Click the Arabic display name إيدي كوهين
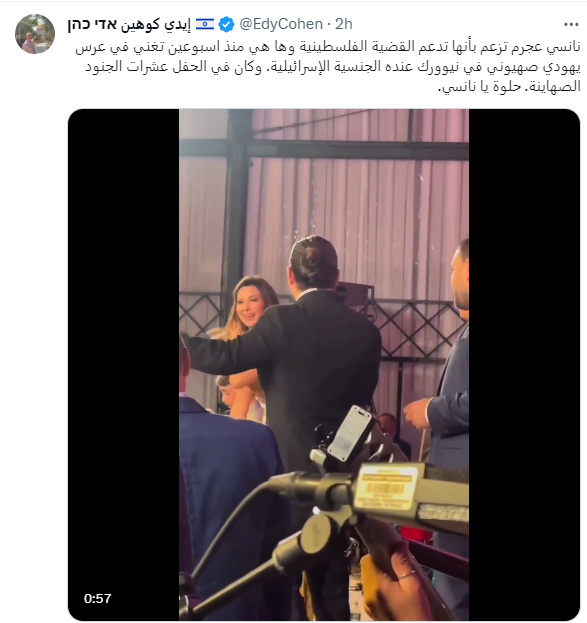Image resolution: width=587 pixels, height=623 pixels. (156, 24)
